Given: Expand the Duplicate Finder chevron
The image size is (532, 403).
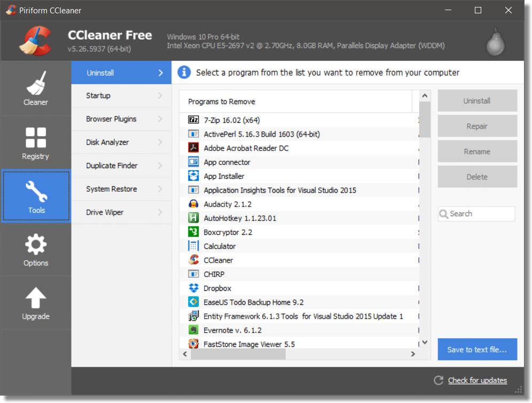Looking at the screenshot, I should pos(160,165).
